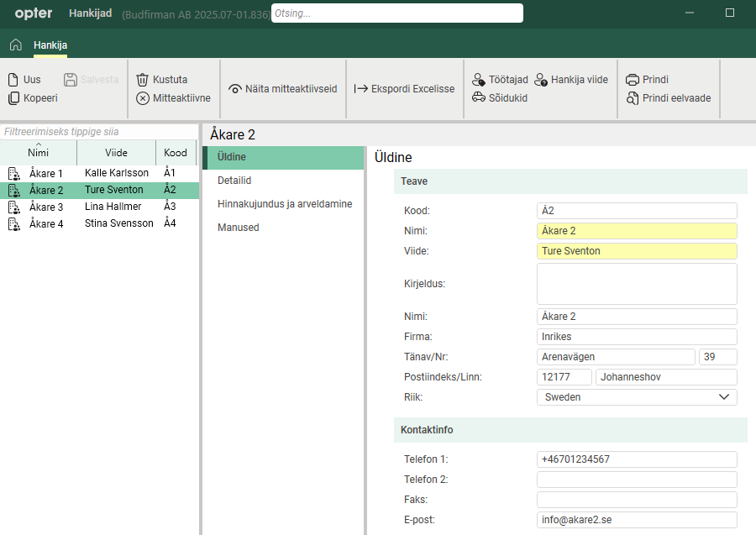Screen dimensions: 756x535
Task: Mark the carrier as Mitteaktiivne
Action: click(x=173, y=98)
